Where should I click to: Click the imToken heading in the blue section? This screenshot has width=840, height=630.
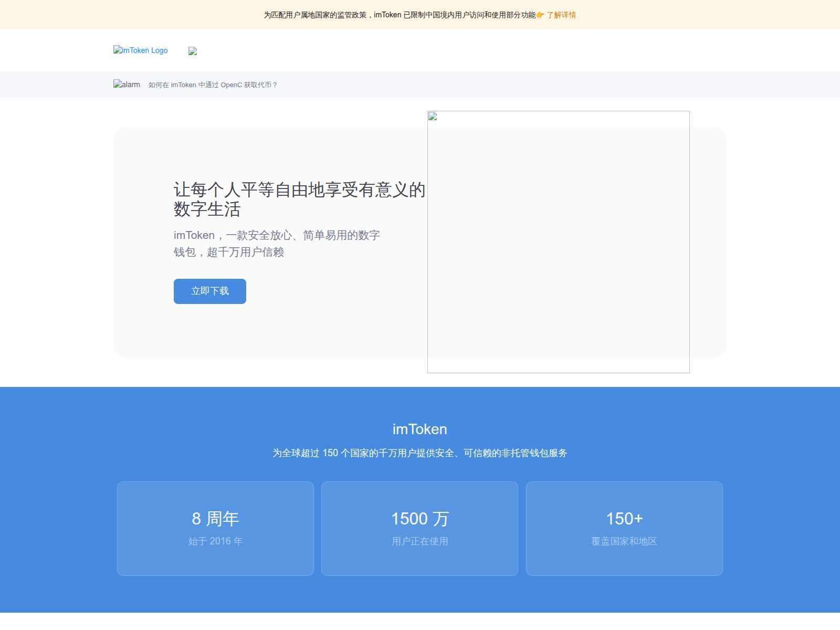[419, 429]
